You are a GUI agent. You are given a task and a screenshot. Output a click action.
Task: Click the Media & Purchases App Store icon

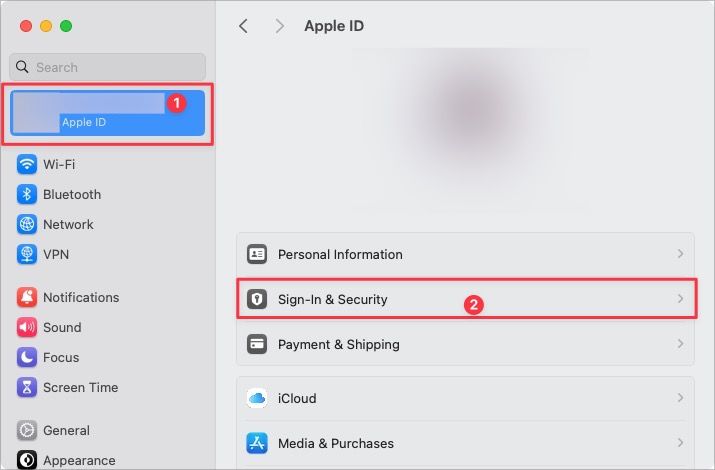257,443
